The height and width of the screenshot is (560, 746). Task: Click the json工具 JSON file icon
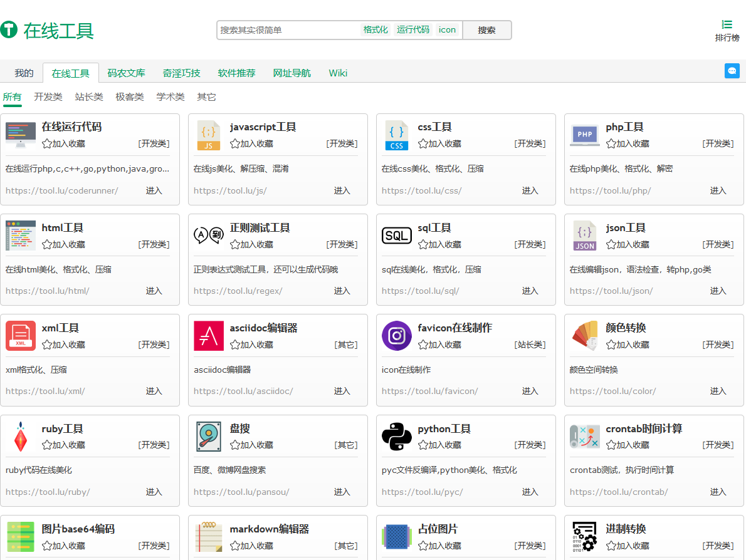(x=585, y=236)
